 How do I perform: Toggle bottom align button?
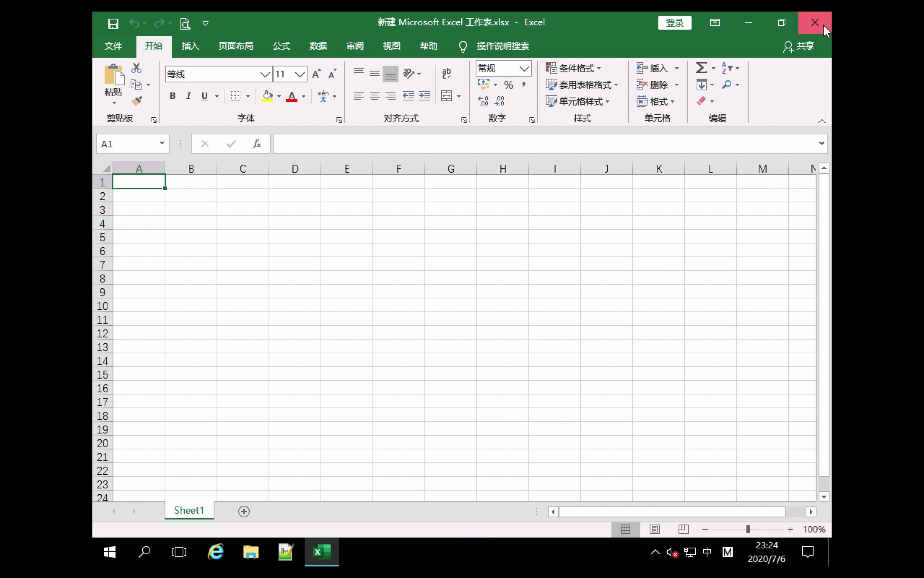391,74
